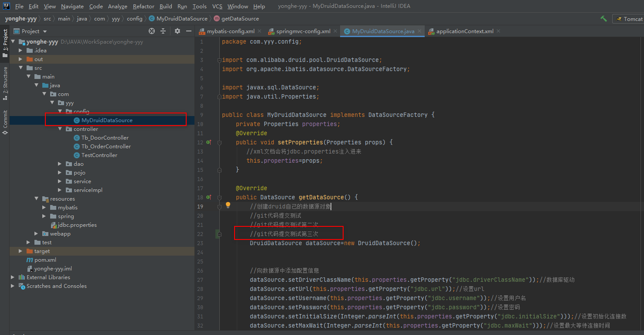
Task: Select Tb_DoorController in project tree
Action: 105,138
